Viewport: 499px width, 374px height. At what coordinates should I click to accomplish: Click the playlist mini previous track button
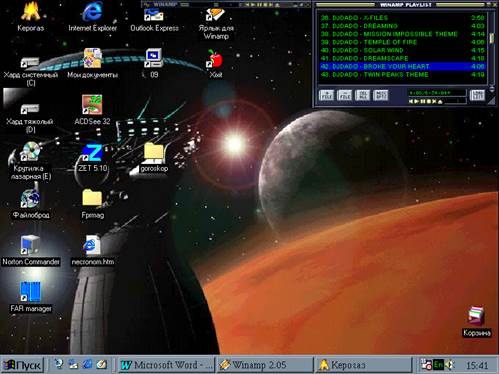[x=411, y=101]
